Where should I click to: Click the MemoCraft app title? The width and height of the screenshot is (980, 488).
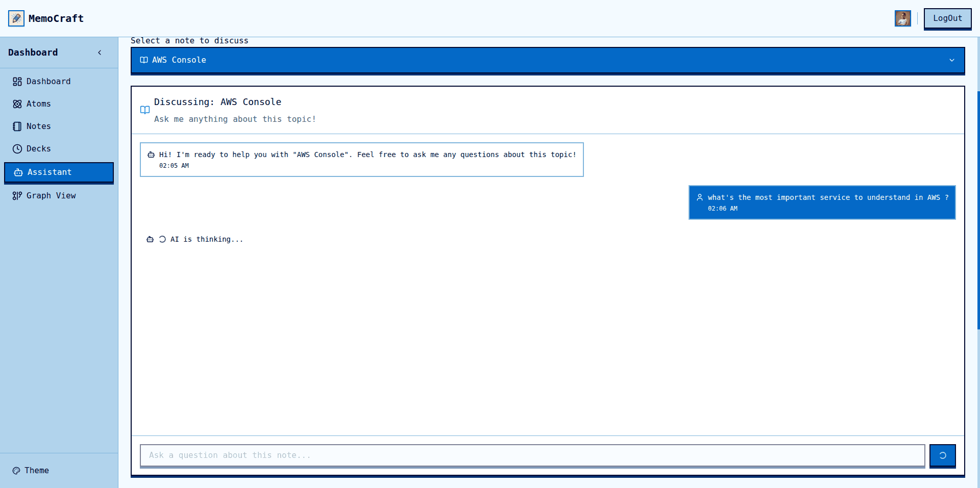pyautogui.click(x=56, y=18)
